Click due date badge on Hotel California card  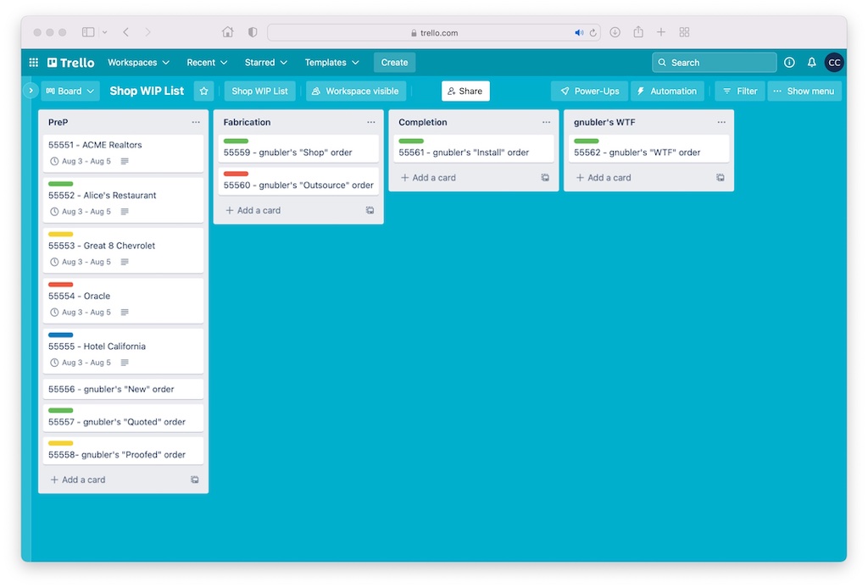81,363
